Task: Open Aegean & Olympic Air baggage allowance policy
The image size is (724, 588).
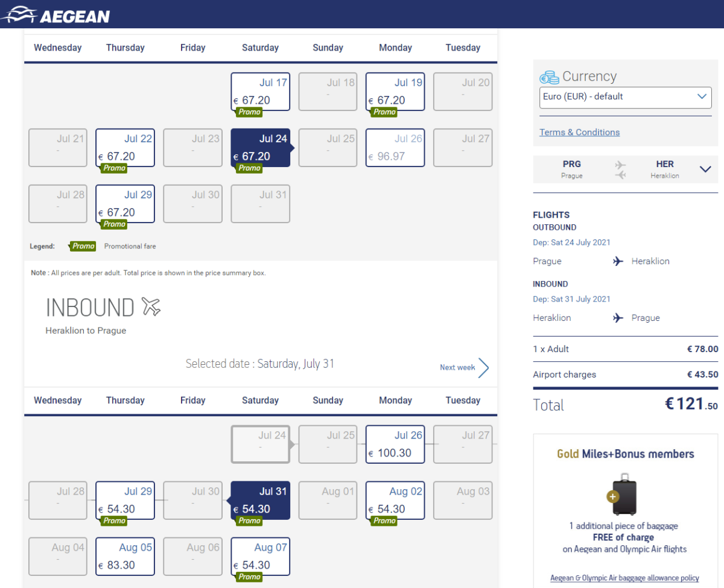Action: click(624, 578)
